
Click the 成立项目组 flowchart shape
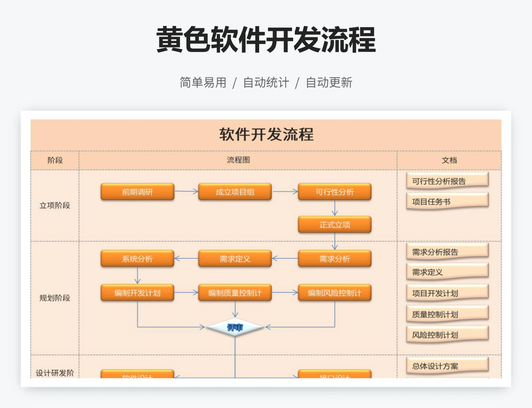[235, 192]
